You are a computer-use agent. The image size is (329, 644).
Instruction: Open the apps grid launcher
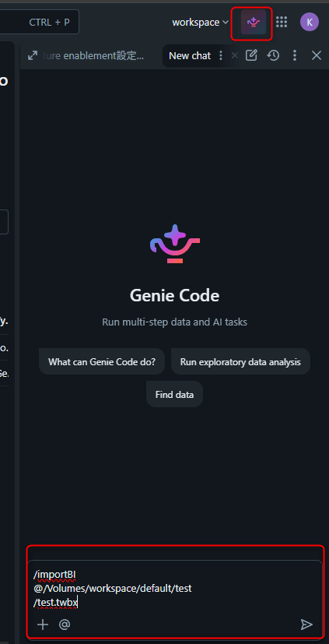[x=282, y=22]
